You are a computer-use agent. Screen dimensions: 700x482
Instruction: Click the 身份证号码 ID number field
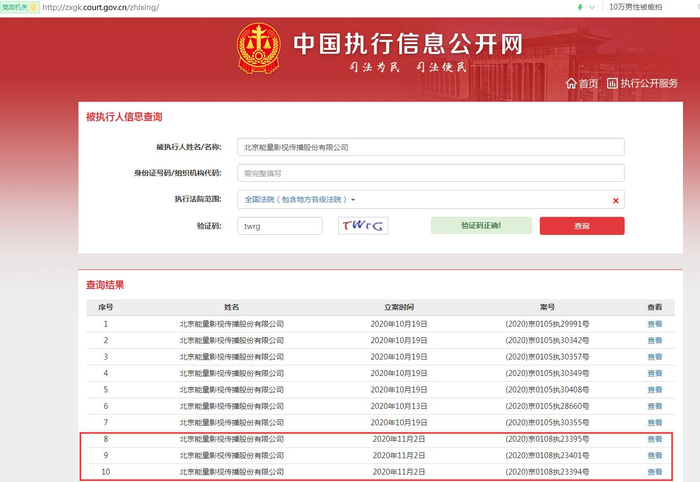pos(430,173)
